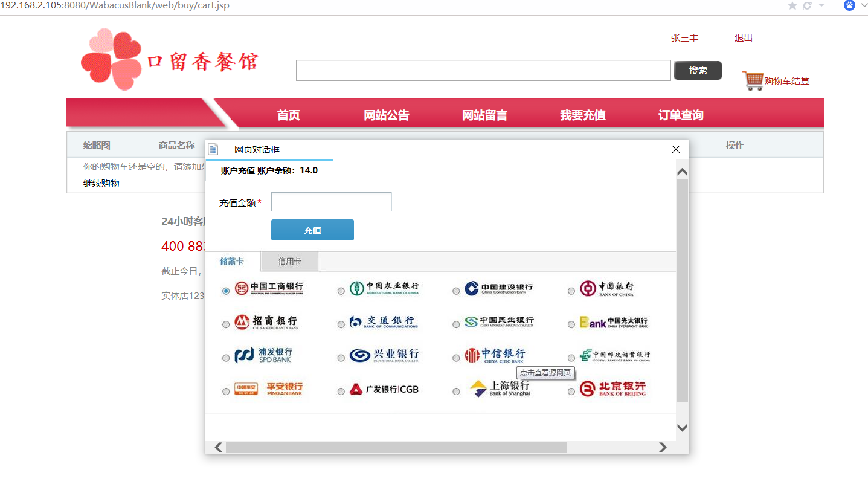Image resolution: width=868 pixels, height=487 pixels.
Task: Click the 中国农业银行 logo
Action: [x=384, y=288]
